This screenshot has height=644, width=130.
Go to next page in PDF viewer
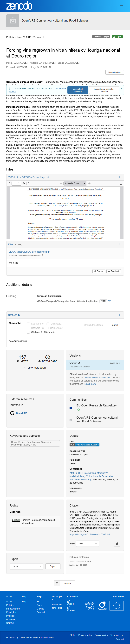tap(29, 183)
